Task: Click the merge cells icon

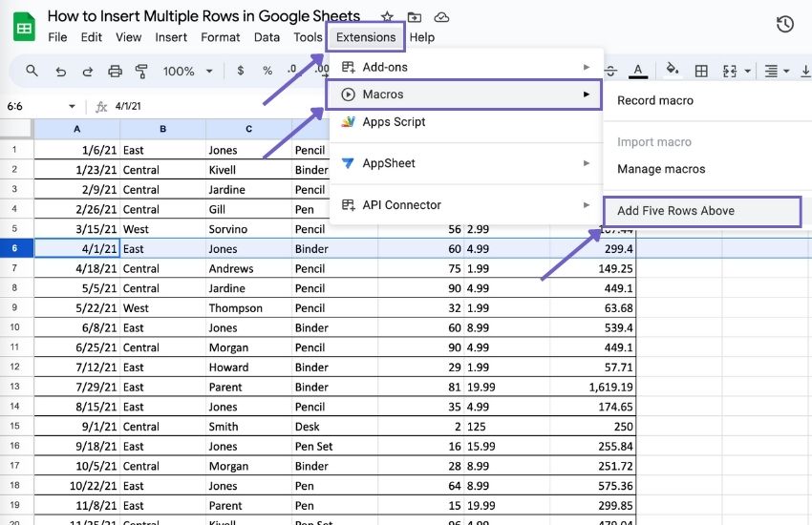Action: coord(730,71)
